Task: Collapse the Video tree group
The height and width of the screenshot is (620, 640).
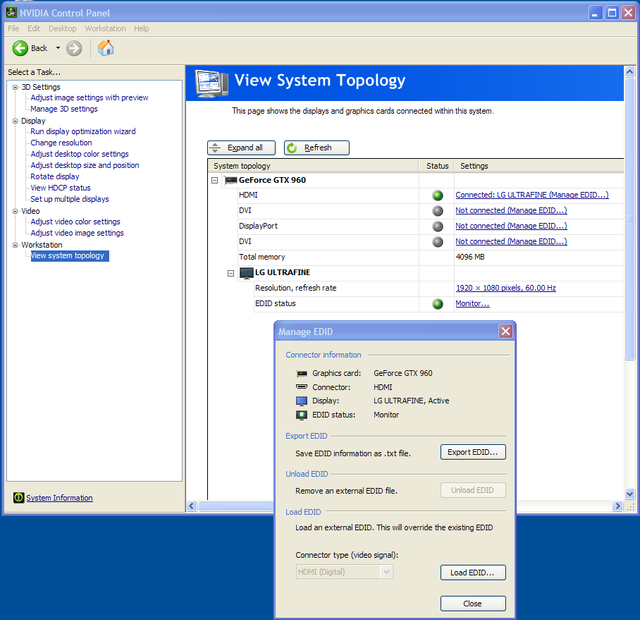Action: 15,211
